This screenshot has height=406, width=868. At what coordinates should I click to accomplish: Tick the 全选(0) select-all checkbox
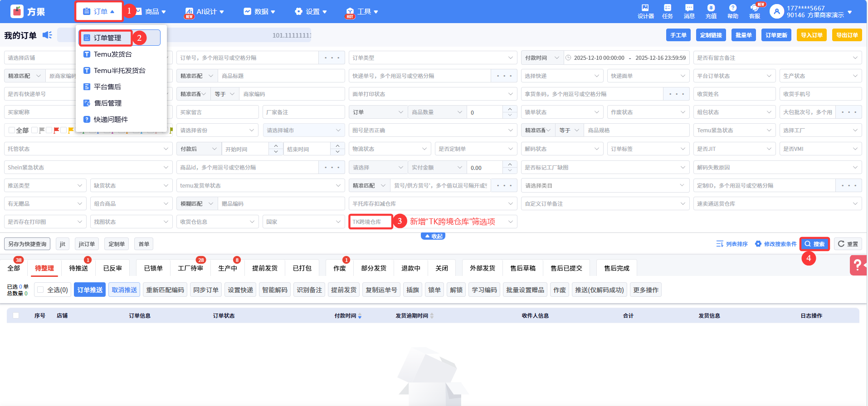(40, 290)
